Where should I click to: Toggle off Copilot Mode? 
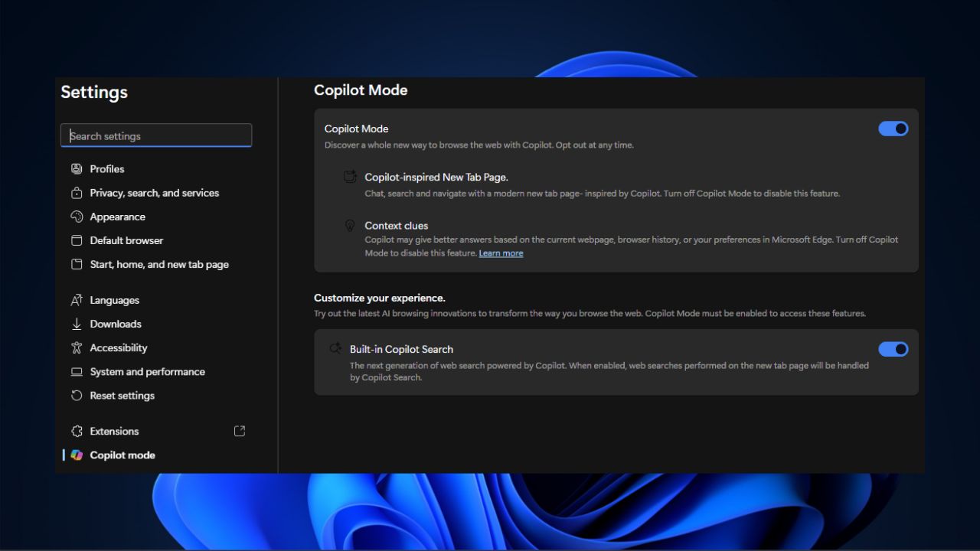click(x=893, y=129)
